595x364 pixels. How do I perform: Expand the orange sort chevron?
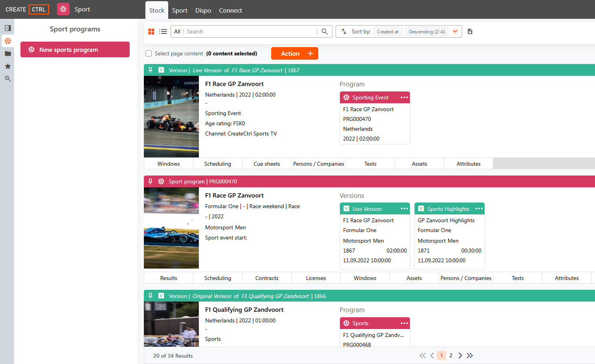point(455,31)
